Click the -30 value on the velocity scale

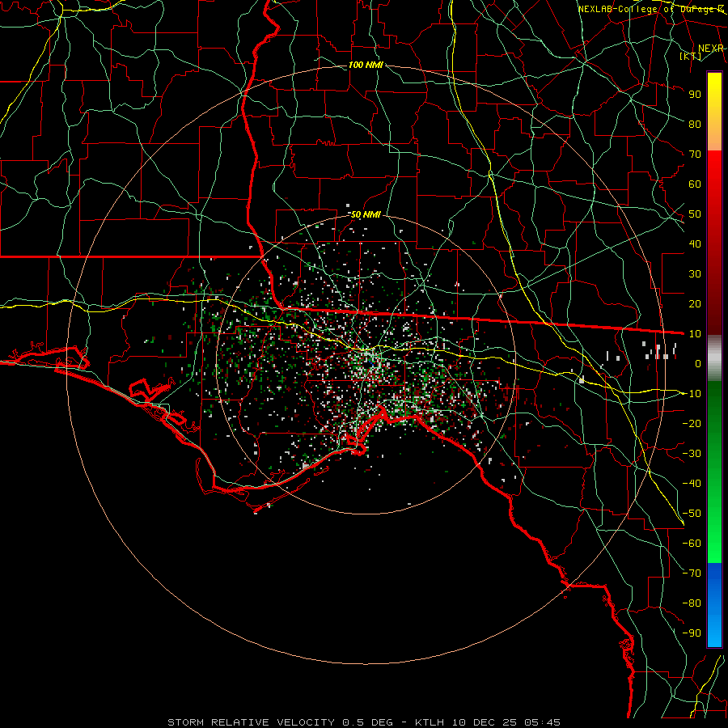tap(692, 454)
